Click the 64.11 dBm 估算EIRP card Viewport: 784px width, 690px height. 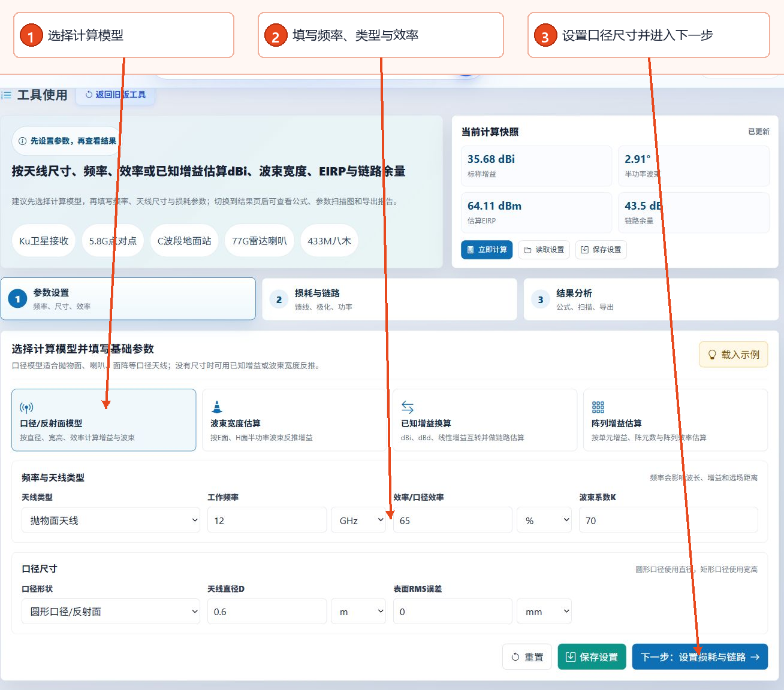536,213
